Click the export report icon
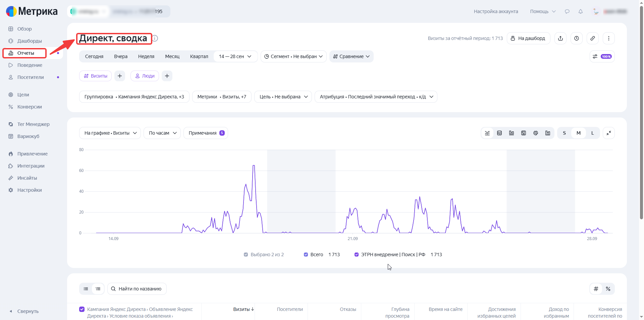The image size is (644, 320). [x=560, y=38]
